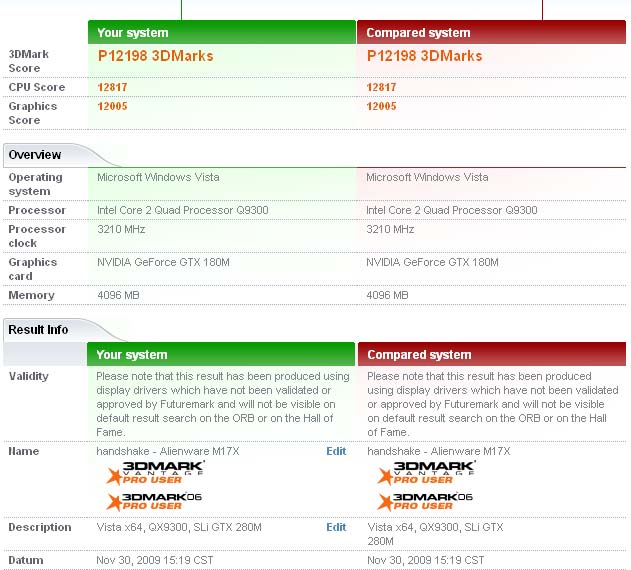This screenshot has width=631, height=570.
Task: Click Microsoft Windows Vista in Your system column
Action: [x=158, y=177]
